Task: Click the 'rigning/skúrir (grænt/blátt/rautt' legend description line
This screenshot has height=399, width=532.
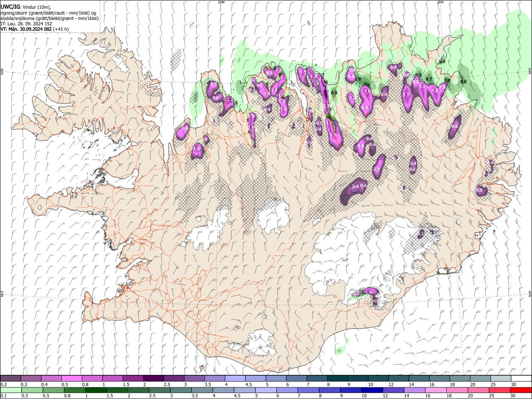Action: click(x=48, y=13)
